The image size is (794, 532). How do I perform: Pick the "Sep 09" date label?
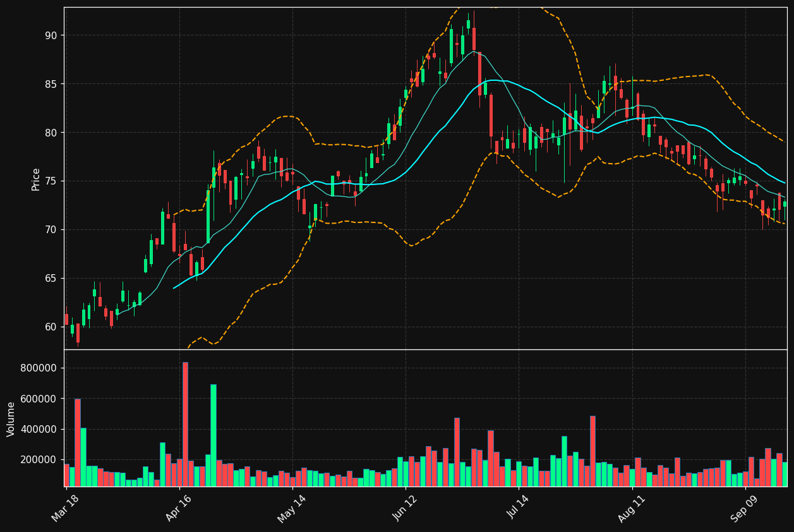(x=745, y=507)
